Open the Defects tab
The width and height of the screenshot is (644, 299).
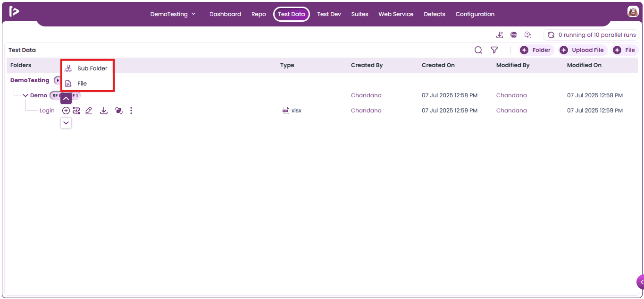tap(435, 14)
